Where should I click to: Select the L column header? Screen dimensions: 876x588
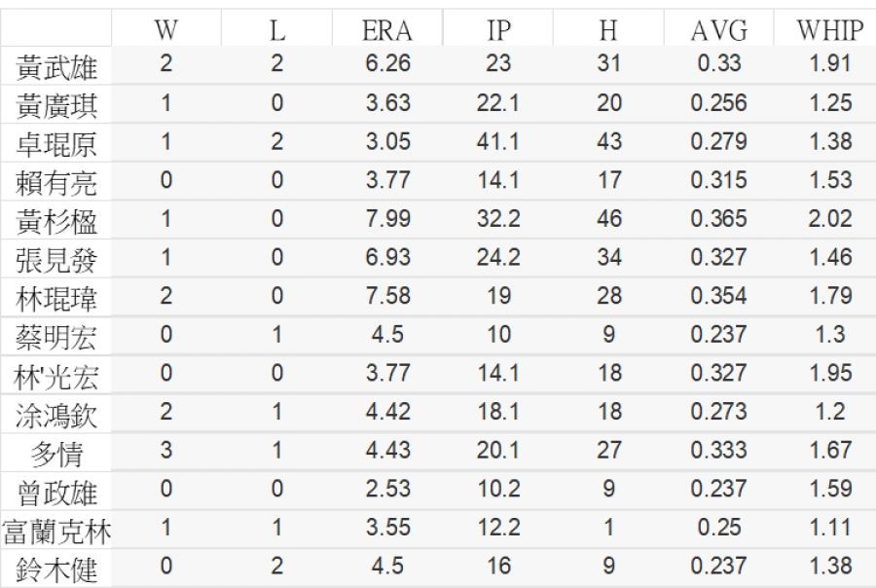[276, 31]
